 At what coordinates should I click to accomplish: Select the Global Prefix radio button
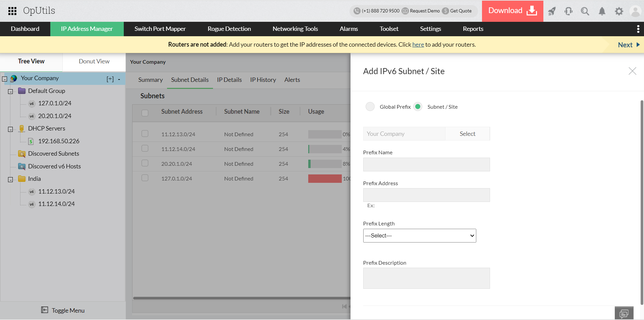370,107
